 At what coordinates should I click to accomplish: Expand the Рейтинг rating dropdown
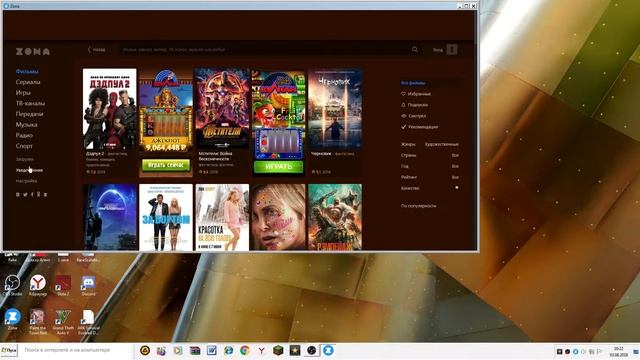(x=430, y=177)
